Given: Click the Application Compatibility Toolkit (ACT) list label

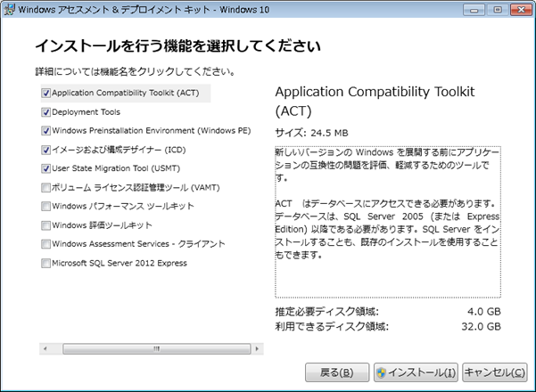Looking at the screenshot, I should point(126,93).
